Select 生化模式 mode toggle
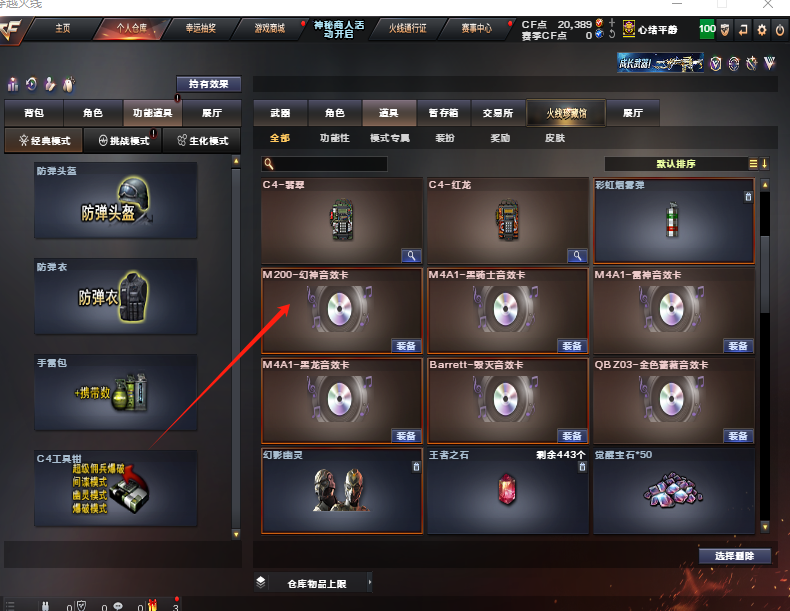Viewport: 790px width, 611px height. click(x=202, y=141)
